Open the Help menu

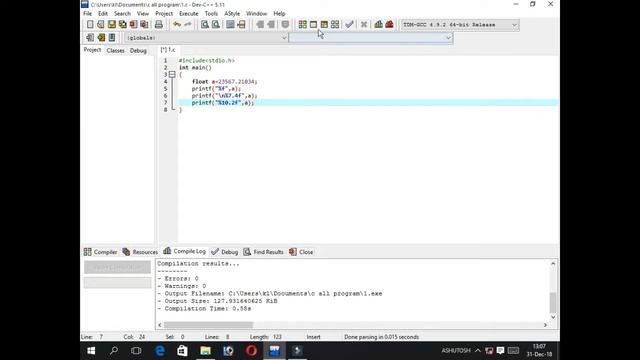279,13
